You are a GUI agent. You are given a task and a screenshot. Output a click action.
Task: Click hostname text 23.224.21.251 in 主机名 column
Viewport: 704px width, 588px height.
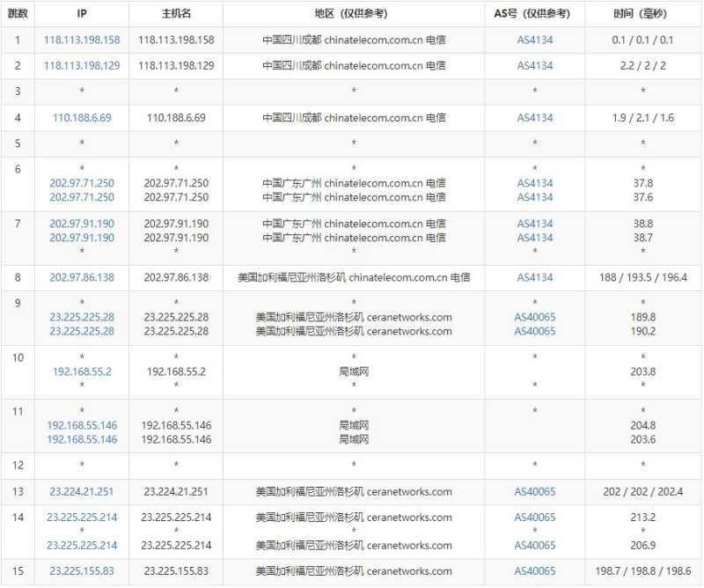tap(176, 492)
